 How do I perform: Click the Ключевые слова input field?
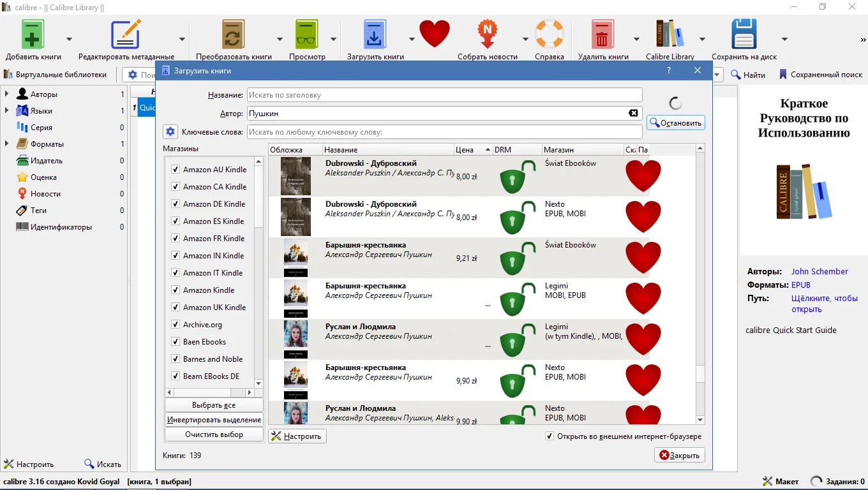[444, 132]
